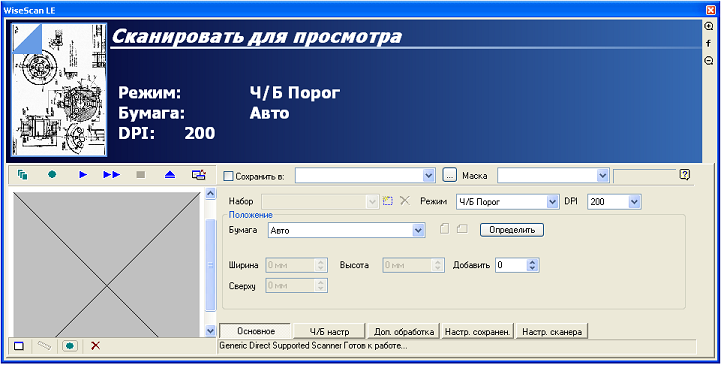Screen dimensions: 721x365
Task: Open the DPI dropdown showing 200
Action: coord(634,202)
